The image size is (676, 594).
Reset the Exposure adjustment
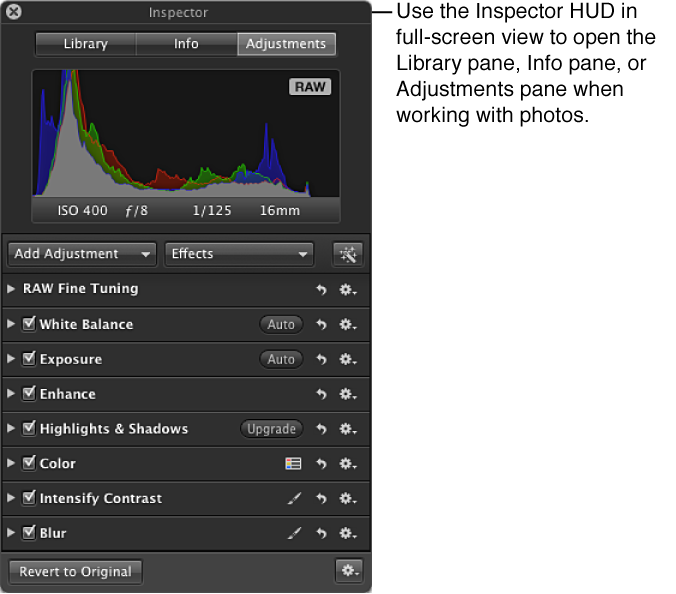(321, 359)
